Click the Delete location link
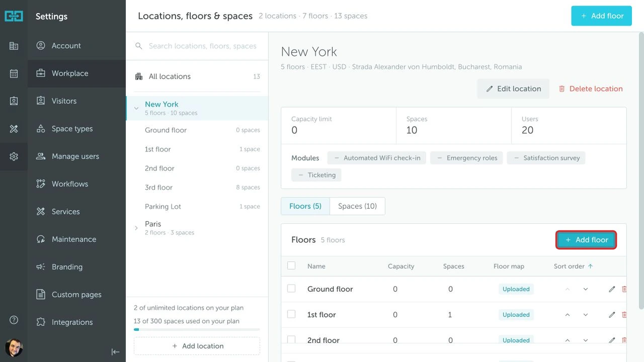Image resolution: width=644 pixels, height=362 pixels. tap(591, 88)
